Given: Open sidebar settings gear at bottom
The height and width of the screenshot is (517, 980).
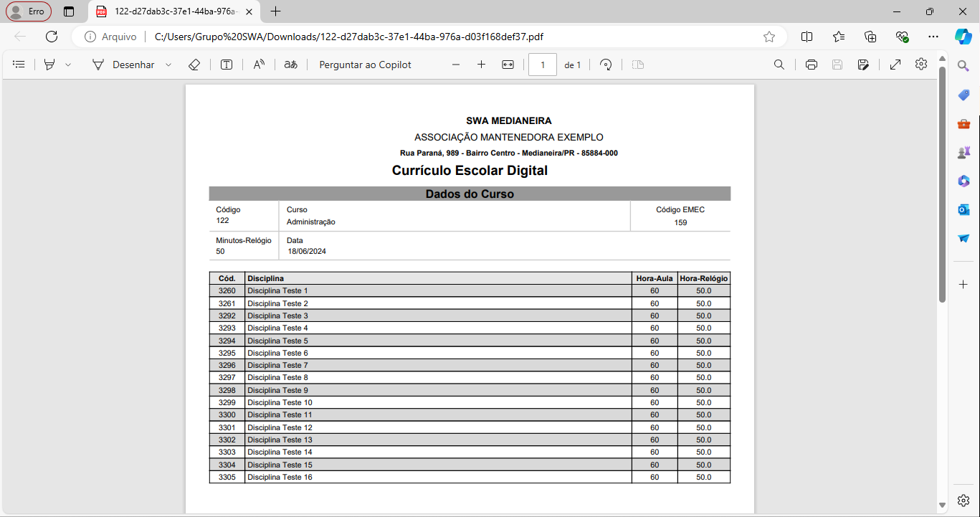Looking at the screenshot, I should (964, 500).
